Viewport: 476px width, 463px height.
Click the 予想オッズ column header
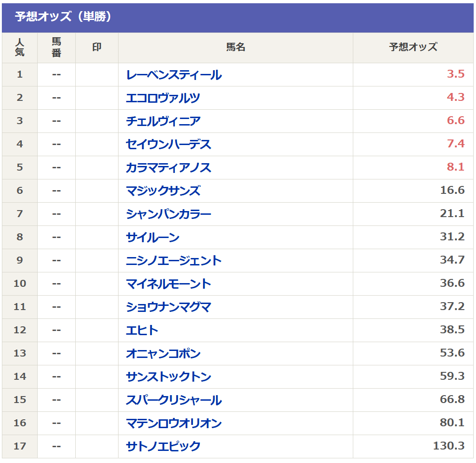(413, 47)
